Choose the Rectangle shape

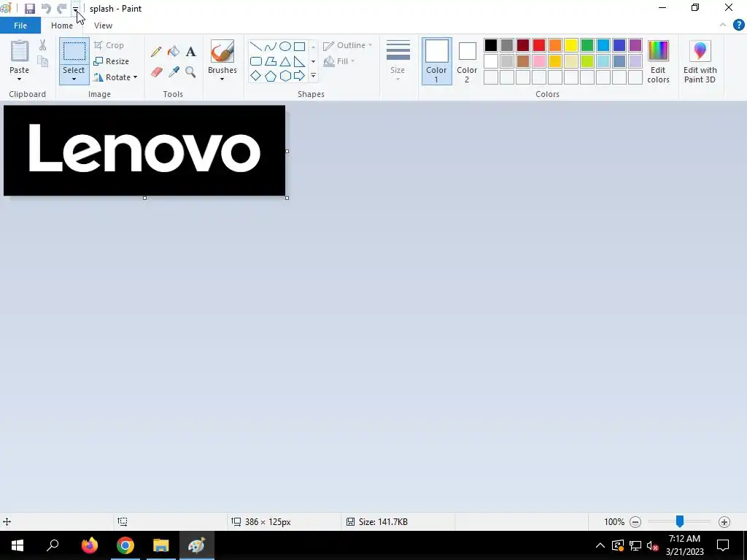tap(300, 47)
